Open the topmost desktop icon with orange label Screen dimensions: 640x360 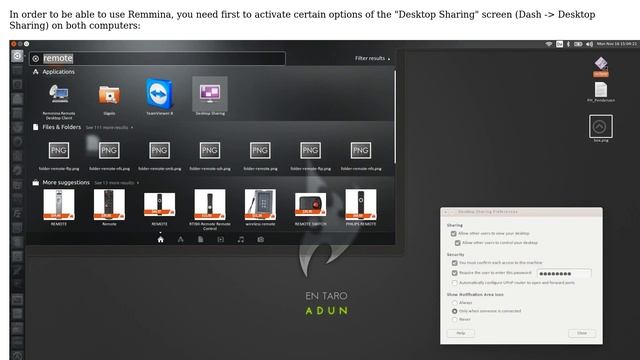(601, 67)
